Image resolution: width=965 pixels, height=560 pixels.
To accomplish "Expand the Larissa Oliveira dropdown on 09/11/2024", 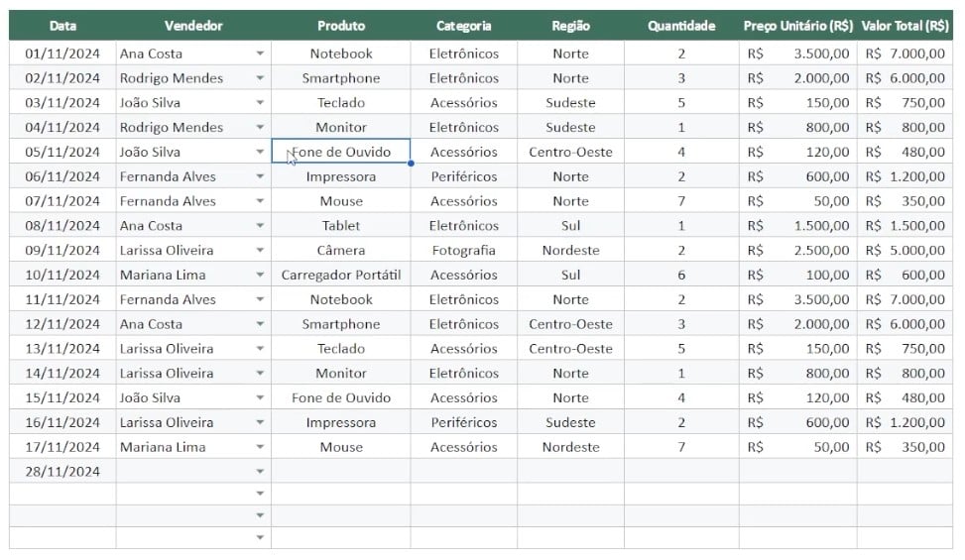I will point(260,250).
